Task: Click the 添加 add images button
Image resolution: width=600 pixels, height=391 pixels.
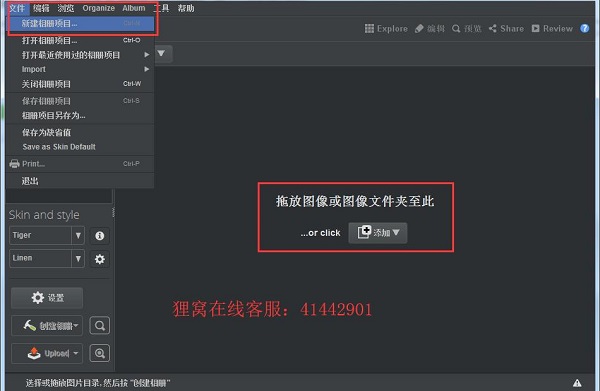Action: tap(378, 233)
